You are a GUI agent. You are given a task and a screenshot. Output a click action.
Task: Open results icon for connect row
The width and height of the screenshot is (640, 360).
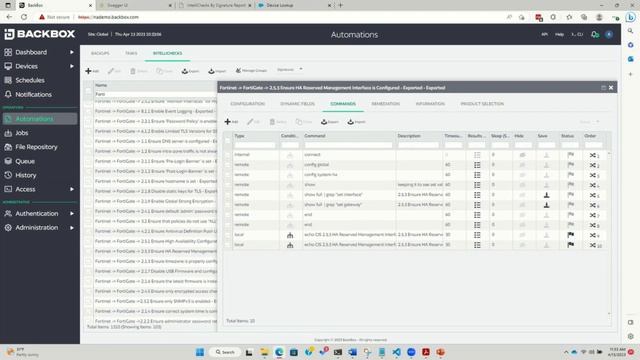pos(477,155)
